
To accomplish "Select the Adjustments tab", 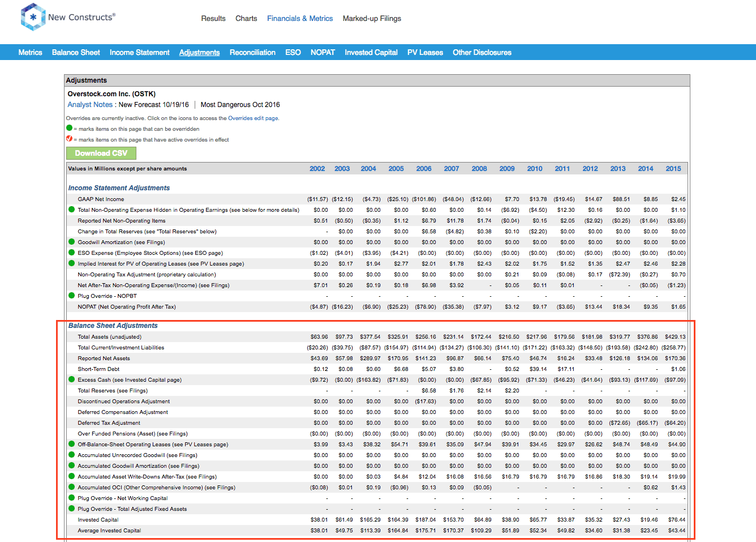I will coord(199,52).
